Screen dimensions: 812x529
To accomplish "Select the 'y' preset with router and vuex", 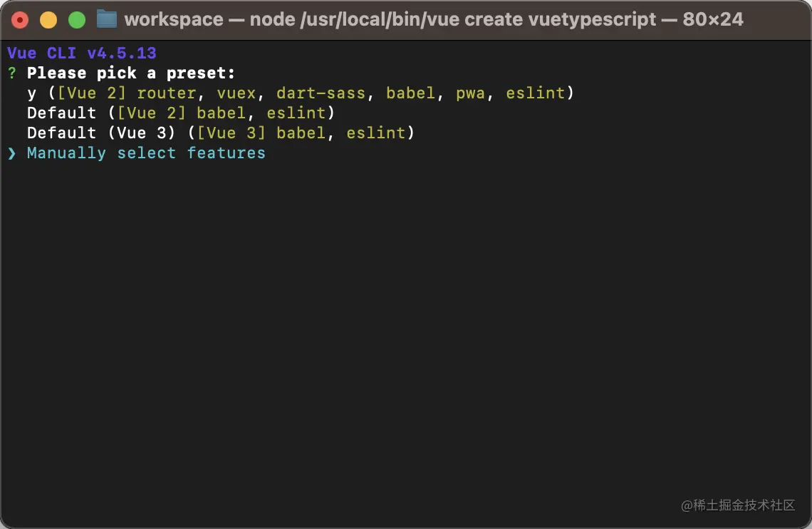I will click(301, 93).
